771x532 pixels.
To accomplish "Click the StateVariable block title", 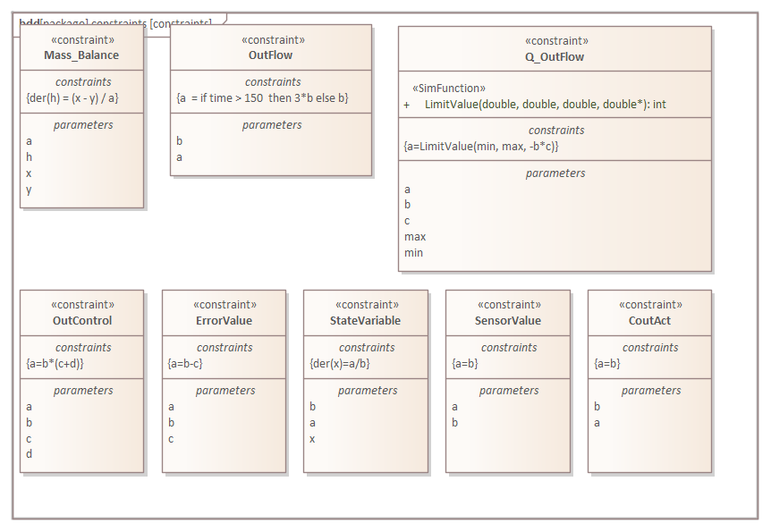I will point(365,321).
